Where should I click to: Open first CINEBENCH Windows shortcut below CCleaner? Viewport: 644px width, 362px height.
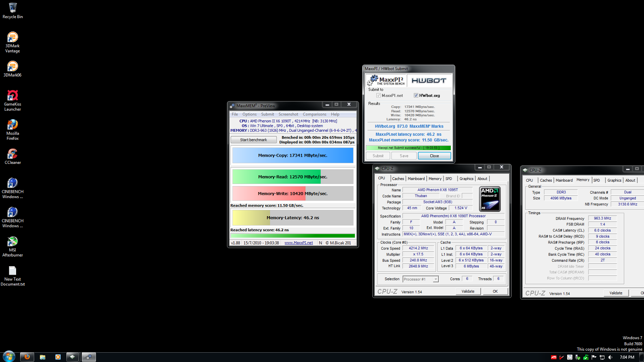coord(12,188)
